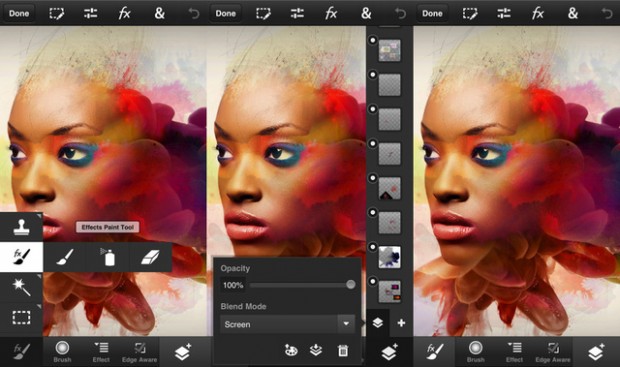This screenshot has height=367, width=620.
Task: Click the 100% opacity value field
Action: point(233,285)
